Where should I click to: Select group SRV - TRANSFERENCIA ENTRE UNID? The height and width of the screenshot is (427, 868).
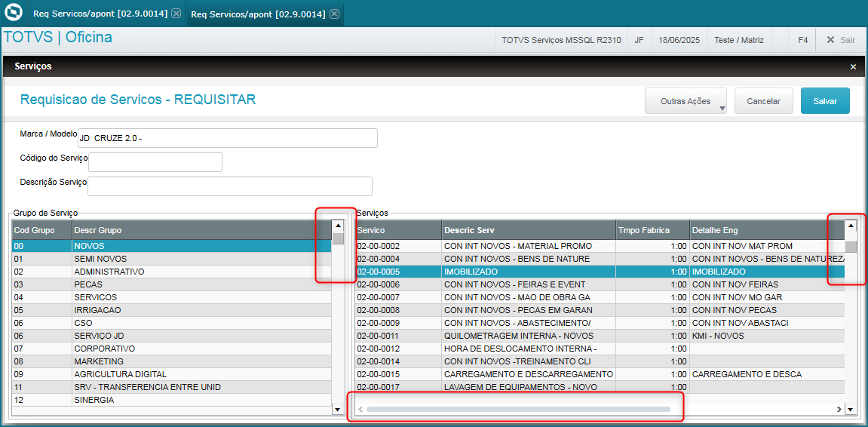[x=172, y=386]
